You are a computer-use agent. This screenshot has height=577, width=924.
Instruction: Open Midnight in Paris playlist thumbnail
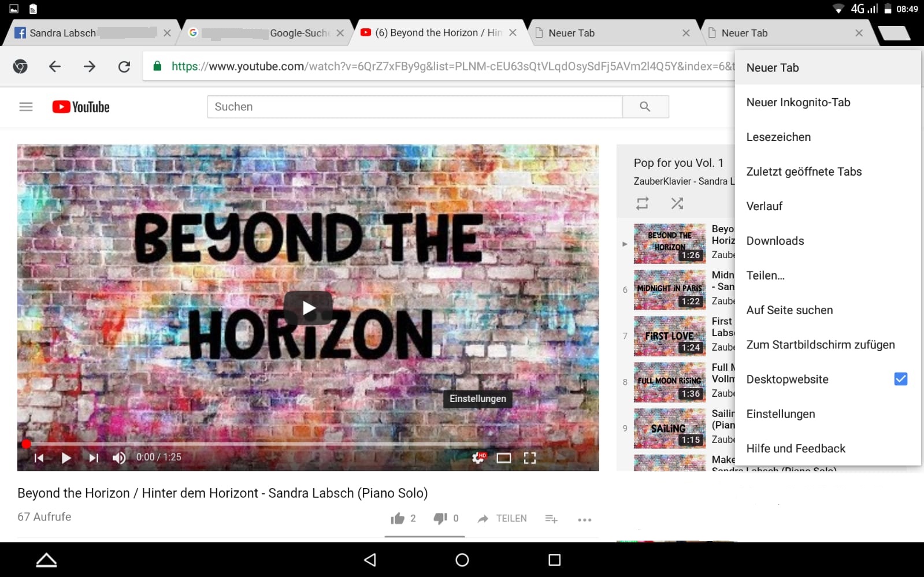670,290
